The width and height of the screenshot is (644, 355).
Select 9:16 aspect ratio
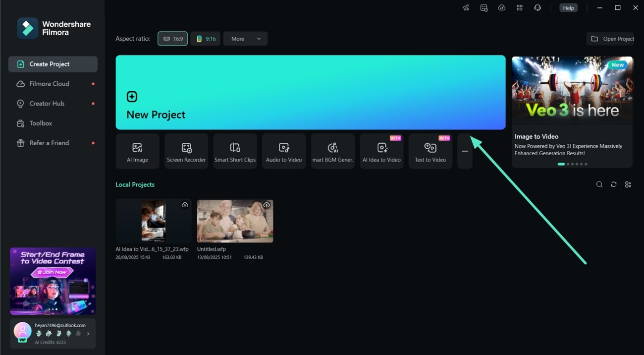(206, 39)
